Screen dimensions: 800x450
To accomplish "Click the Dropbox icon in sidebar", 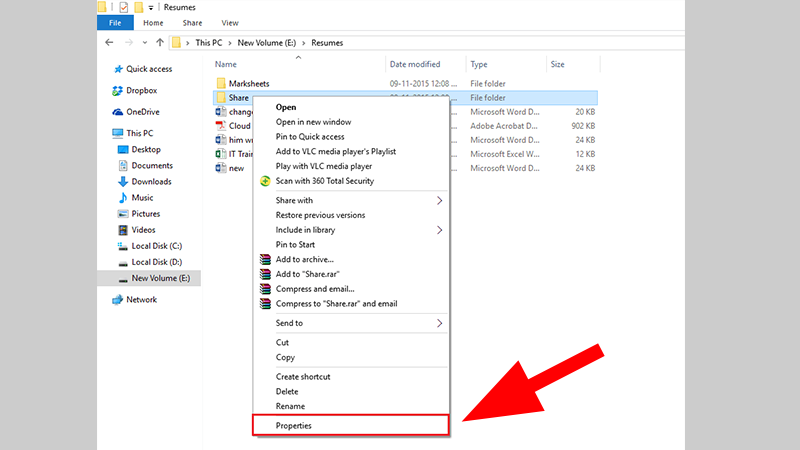I will click(117, 91).
